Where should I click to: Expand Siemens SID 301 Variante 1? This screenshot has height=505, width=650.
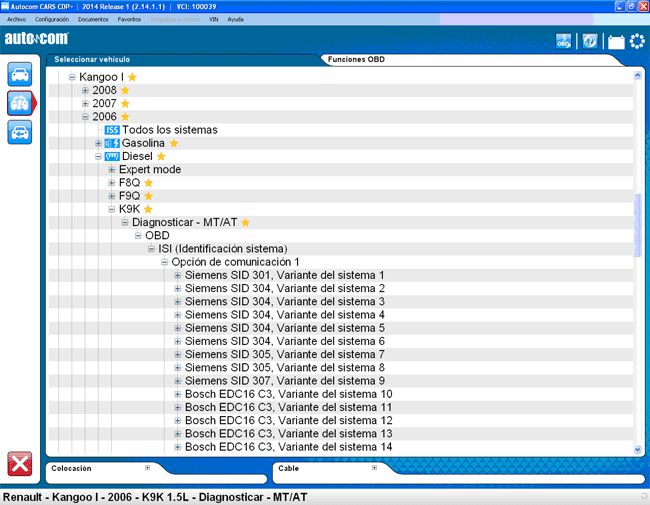(177, 275)
